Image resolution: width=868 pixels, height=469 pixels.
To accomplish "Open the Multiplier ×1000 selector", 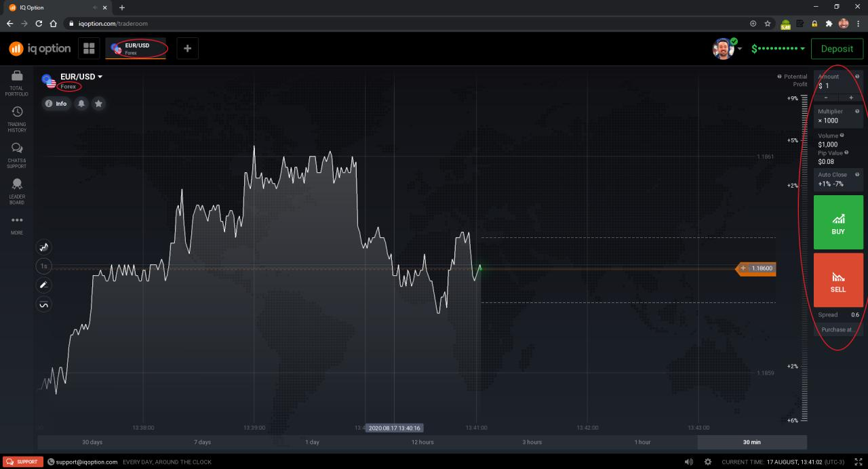I will click(x=838, y=117).
